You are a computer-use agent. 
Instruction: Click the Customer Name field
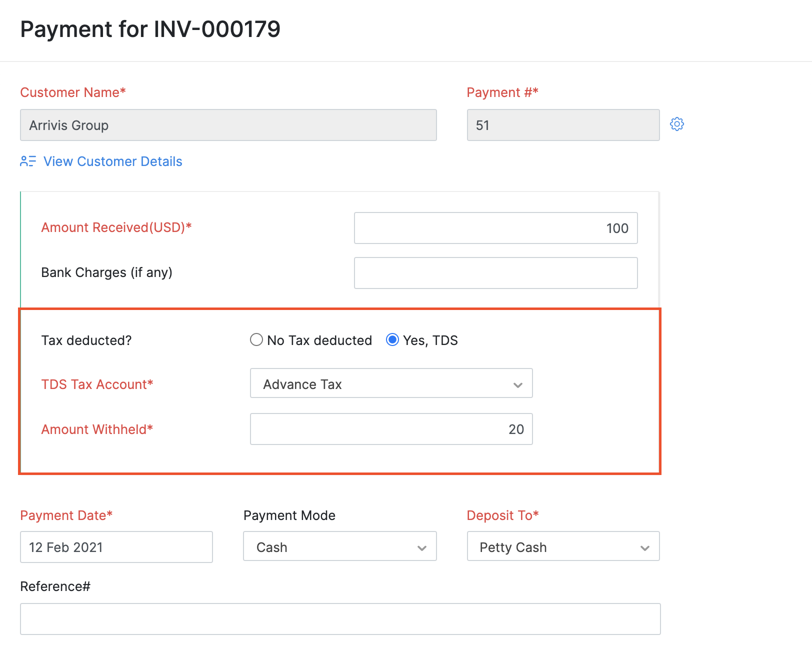pos(228,125)
